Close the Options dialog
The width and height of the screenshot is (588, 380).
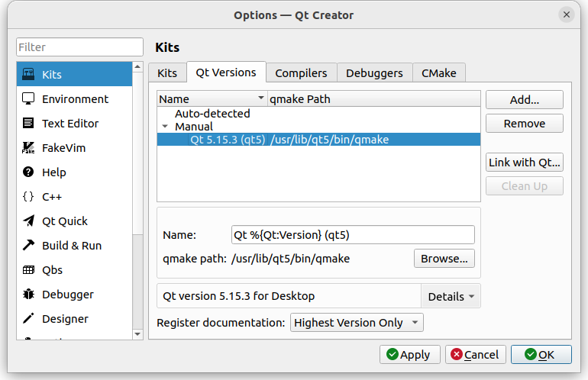pos(567,14)
